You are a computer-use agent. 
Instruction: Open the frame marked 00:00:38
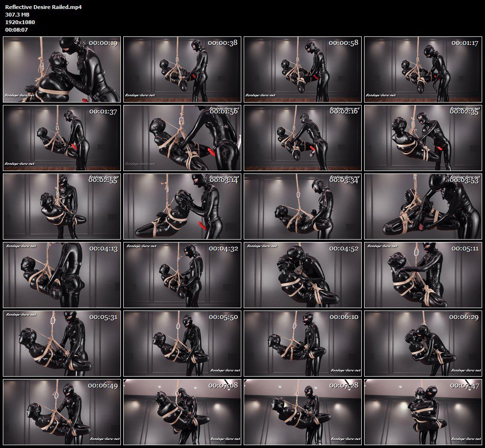click(182, 69)
